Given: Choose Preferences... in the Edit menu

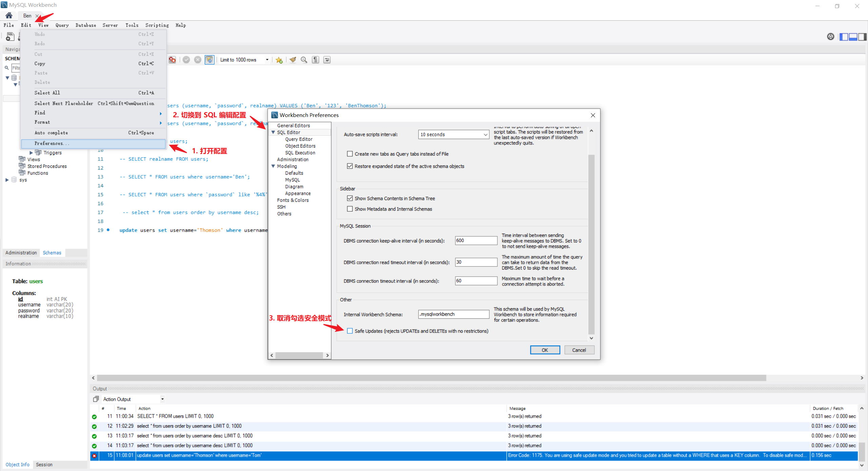Looking at the screenshot, I should pyautogui.click(x=93, y=143).
